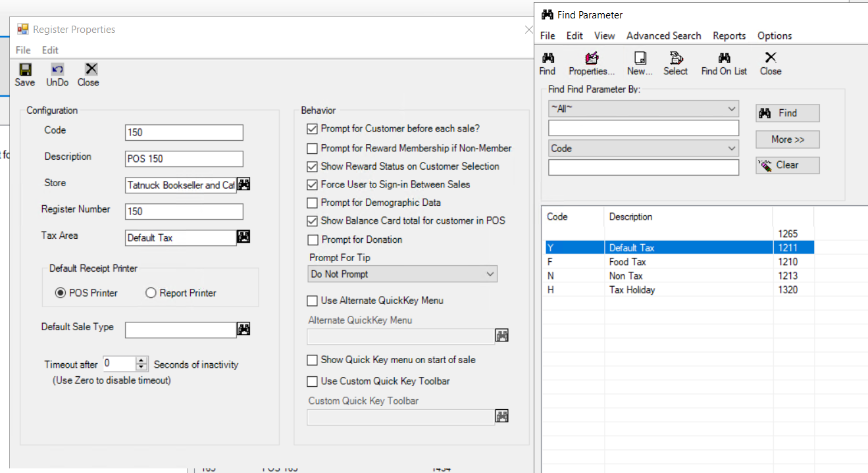Open the Code search field dropdown
Viewport: 868px width, 473px height.
tap(644, 149)
